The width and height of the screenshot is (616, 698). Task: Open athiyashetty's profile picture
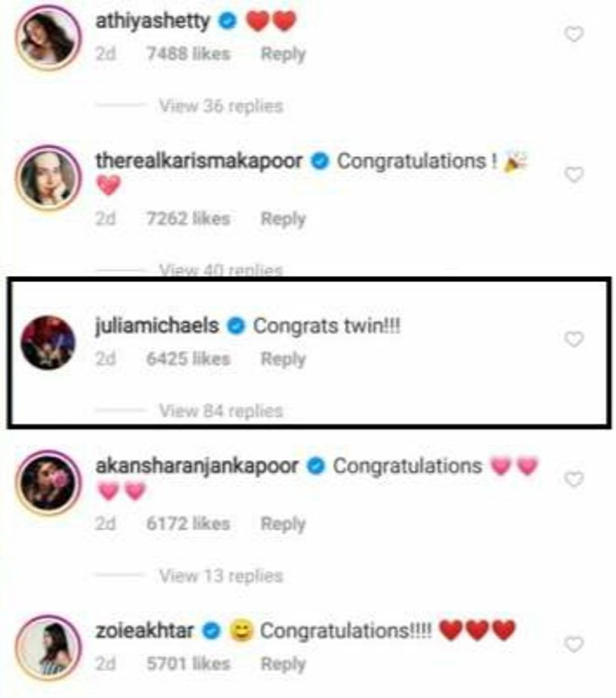[x=48, y=38]
